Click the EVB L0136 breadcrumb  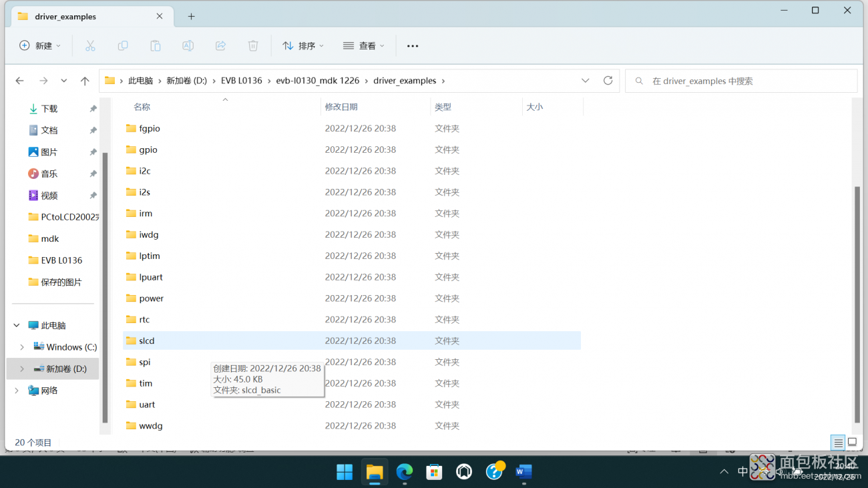242,81
